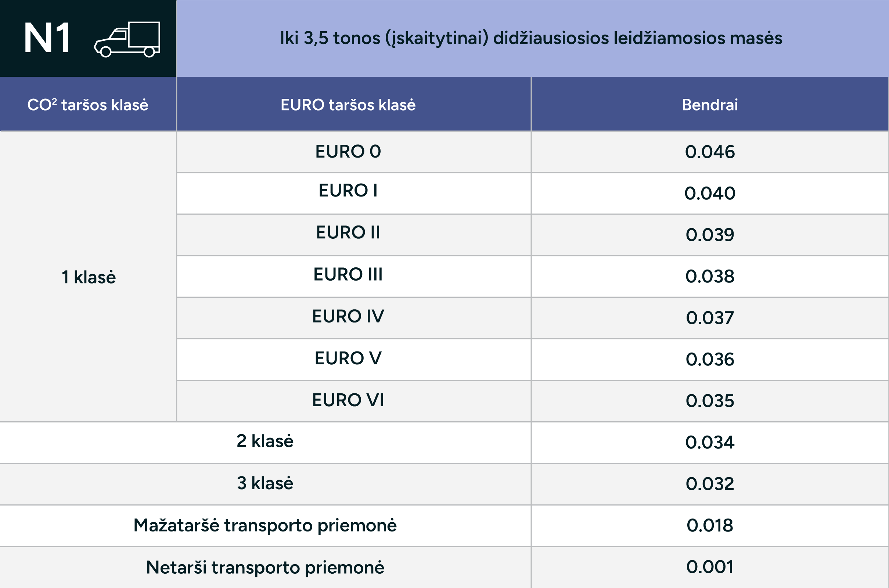Screen dimensions: 889x588
Task: Select the 1 klasė row cell
Action: (88, 277)
